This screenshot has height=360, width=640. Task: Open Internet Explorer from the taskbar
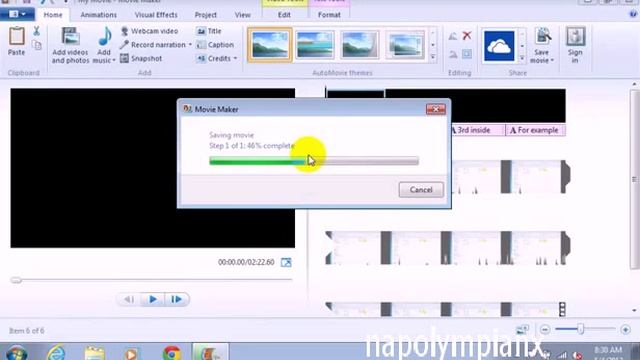tap(56, 353)
